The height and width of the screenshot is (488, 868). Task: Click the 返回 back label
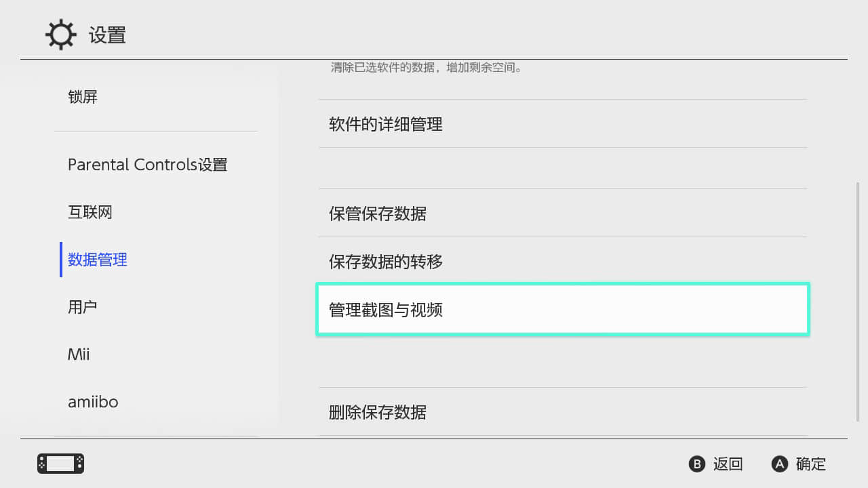(728, 464)
